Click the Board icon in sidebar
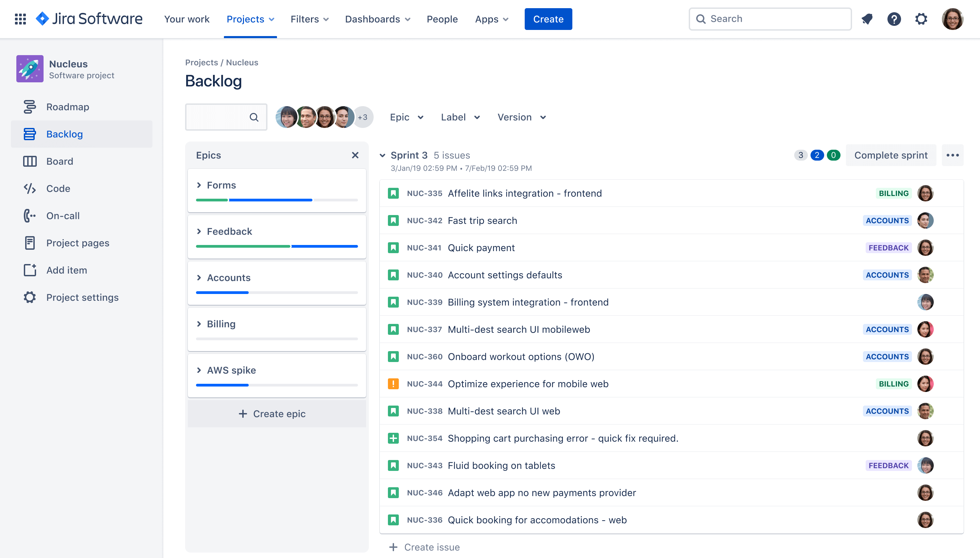Viewport: 980px width, 558px height. (30, 161)
